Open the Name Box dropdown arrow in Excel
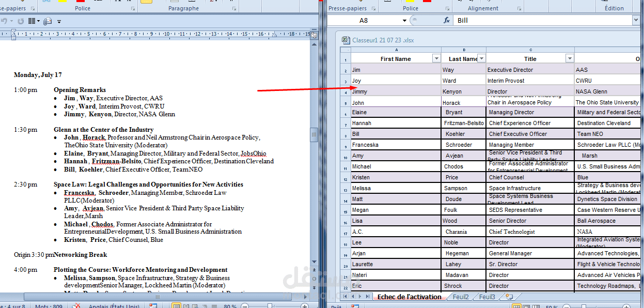 coord(404,21)
